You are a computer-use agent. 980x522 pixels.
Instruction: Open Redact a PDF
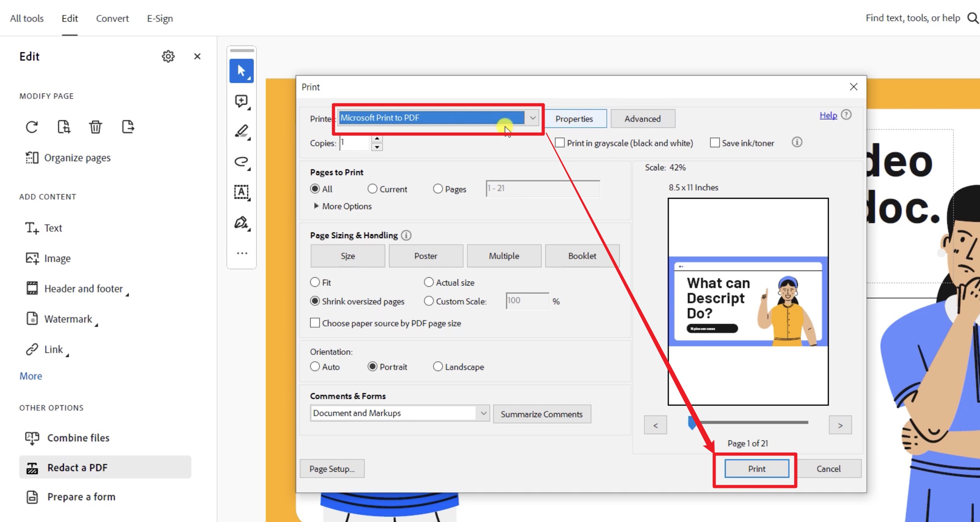[105, 467]
